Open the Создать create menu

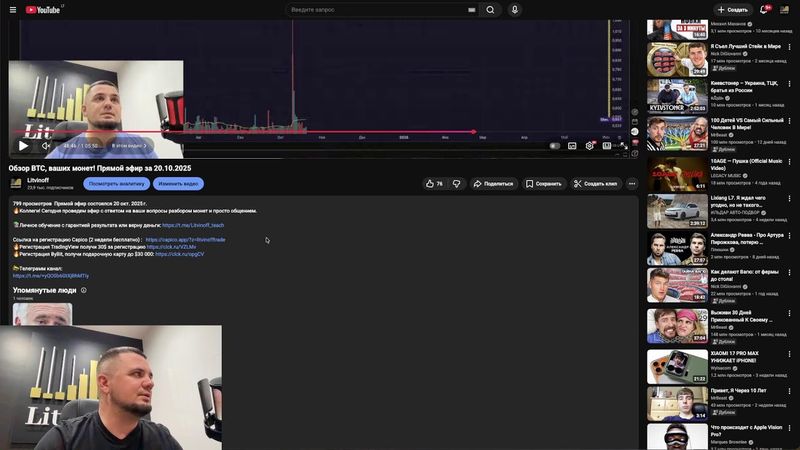pyautogui.click(x=732, y=9)
